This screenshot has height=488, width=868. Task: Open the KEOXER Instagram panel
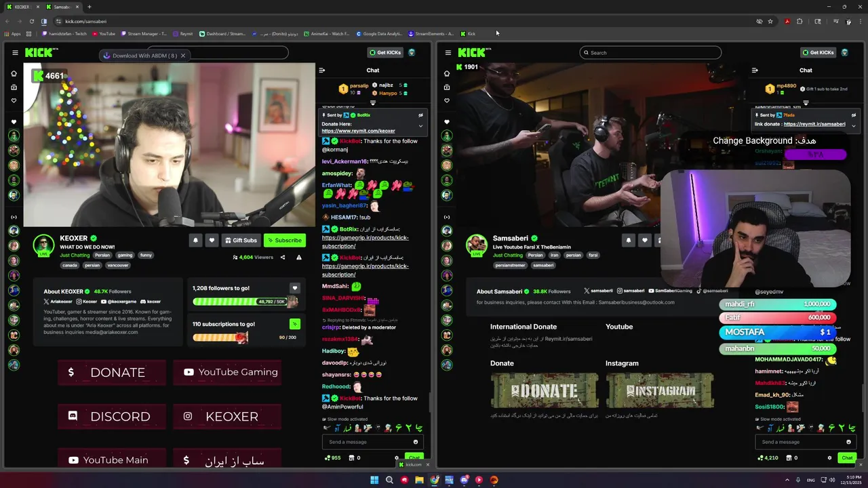click(227, 416)
